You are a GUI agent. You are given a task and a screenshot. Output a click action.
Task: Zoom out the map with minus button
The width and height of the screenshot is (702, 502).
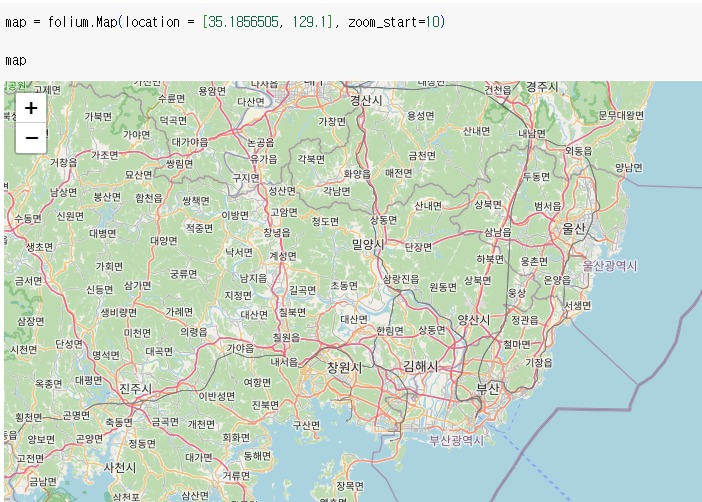31,138
